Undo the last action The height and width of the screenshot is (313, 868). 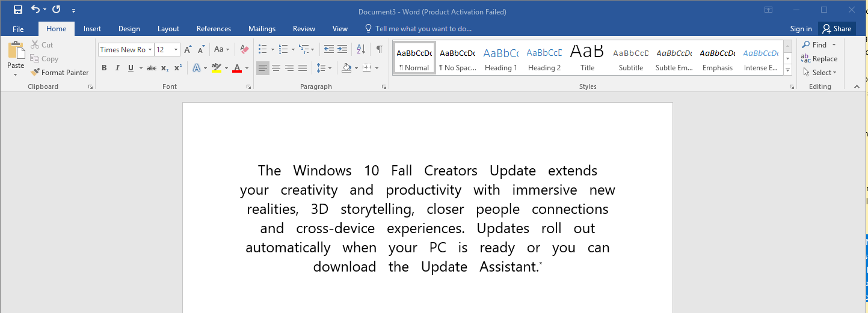[35, 10]
